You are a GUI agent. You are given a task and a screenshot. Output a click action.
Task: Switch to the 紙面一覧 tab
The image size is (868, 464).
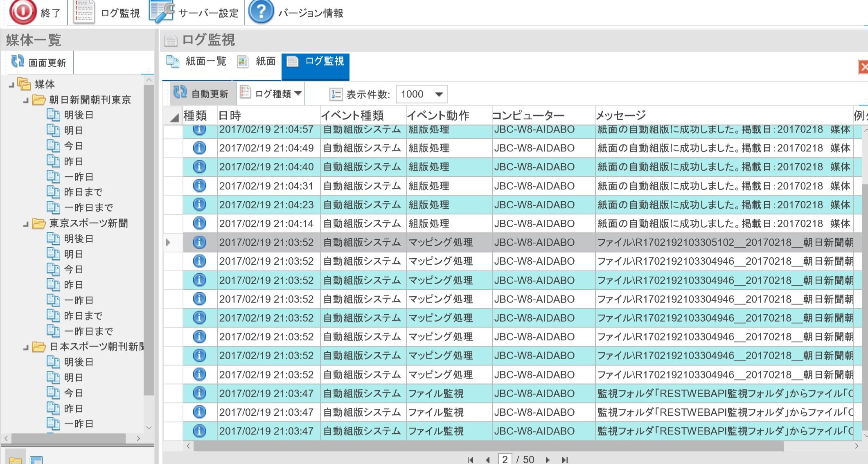(x=196, y=62)
